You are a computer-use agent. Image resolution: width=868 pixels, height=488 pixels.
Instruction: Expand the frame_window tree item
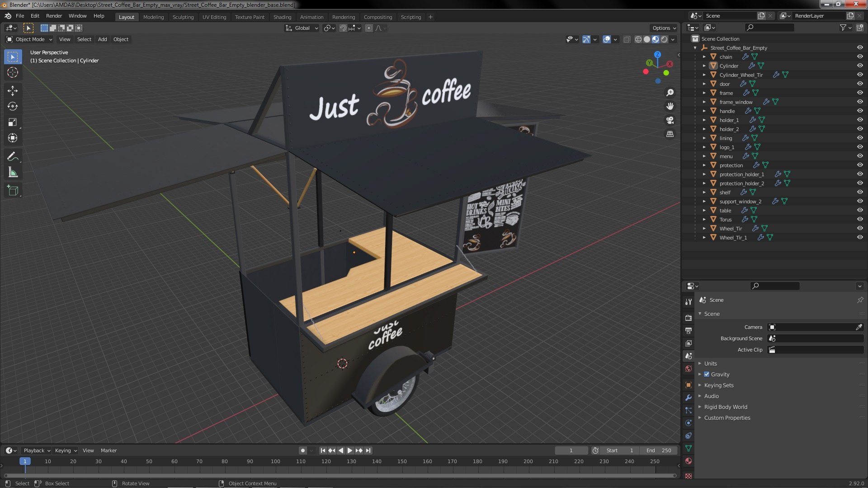704,102
